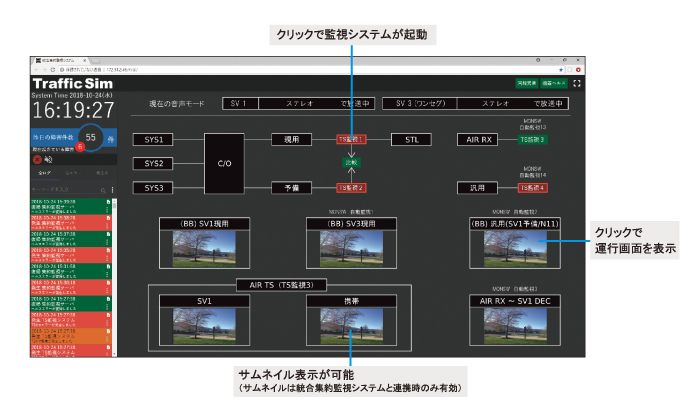This screenshot has height=420, width=700.
Task: Click the first green button in header
Action: [527, 83]
